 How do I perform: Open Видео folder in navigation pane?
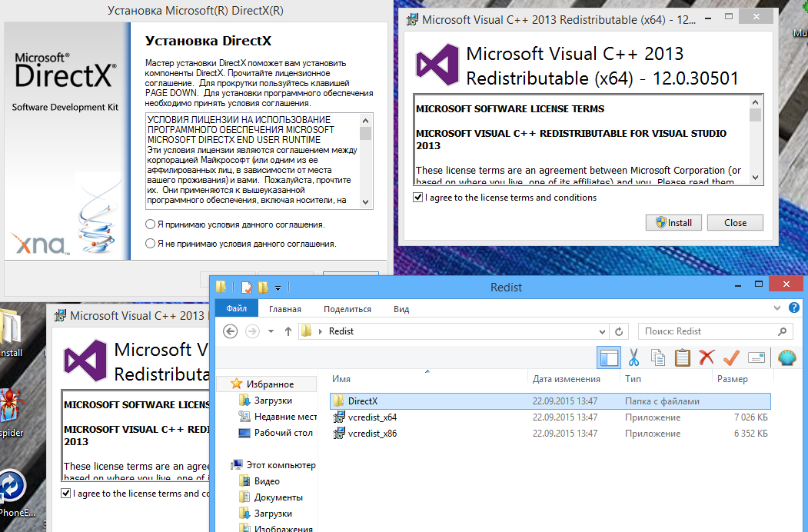(x=260, y=481)
